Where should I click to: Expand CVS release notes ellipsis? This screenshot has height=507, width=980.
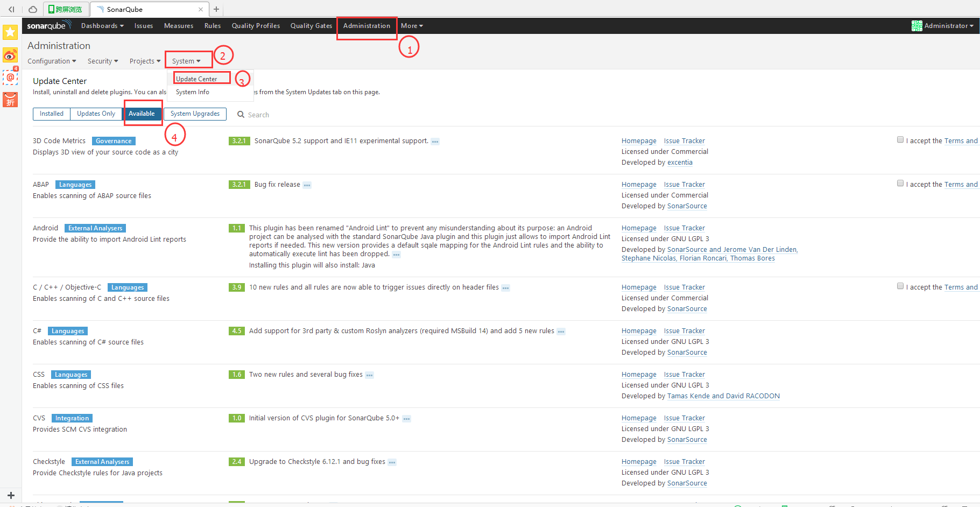(406, 419)
